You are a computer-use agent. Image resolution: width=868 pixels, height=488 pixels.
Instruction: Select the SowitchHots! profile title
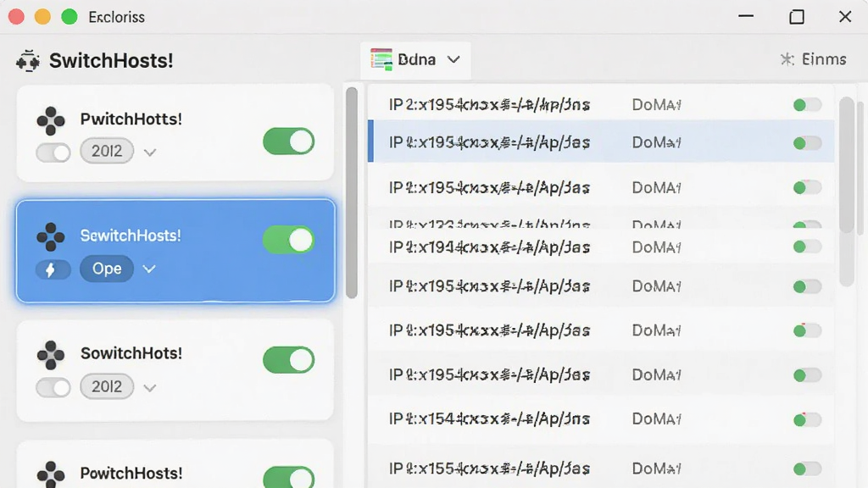(x=131, y=353)
